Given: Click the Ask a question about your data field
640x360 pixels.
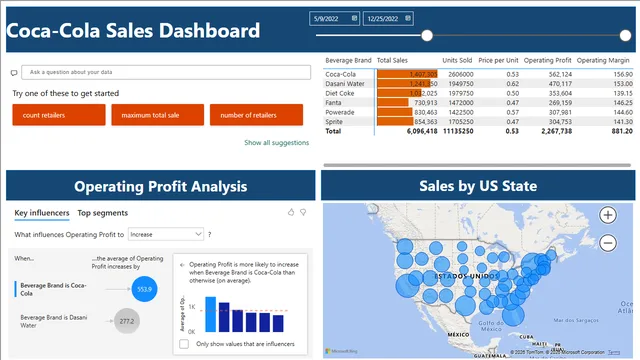Looking at the screenshot, I should (x=166, y=72).
